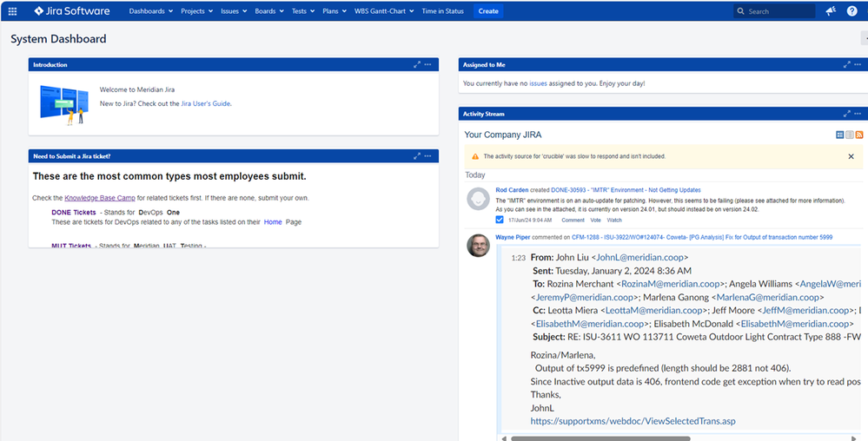The image size is (868, 441).
Task: Click the MUT Tickets heading link
Action: [71, 246]
